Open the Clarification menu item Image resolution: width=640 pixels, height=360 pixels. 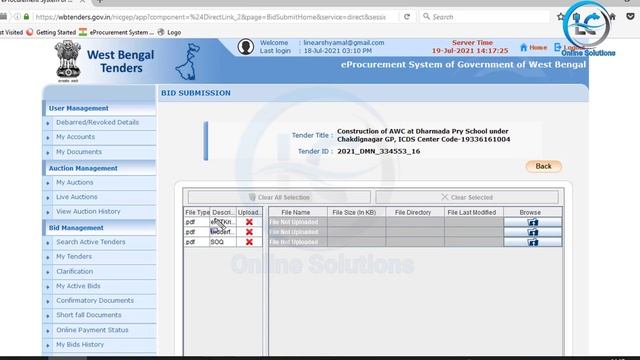coord(75,271)
